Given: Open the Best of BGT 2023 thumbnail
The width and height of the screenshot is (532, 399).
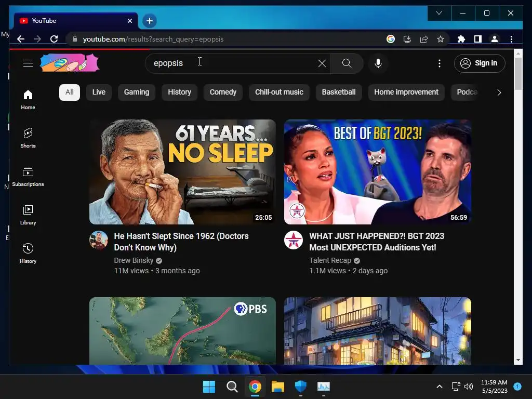Looking at the screenshot, I should pos(378,171).
